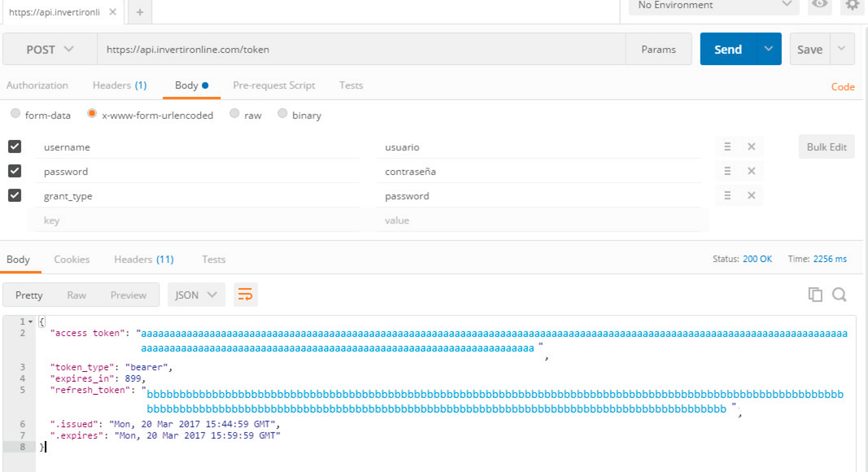
Task: Uncheck the username parameter checkbox
Action: (14, 146)
